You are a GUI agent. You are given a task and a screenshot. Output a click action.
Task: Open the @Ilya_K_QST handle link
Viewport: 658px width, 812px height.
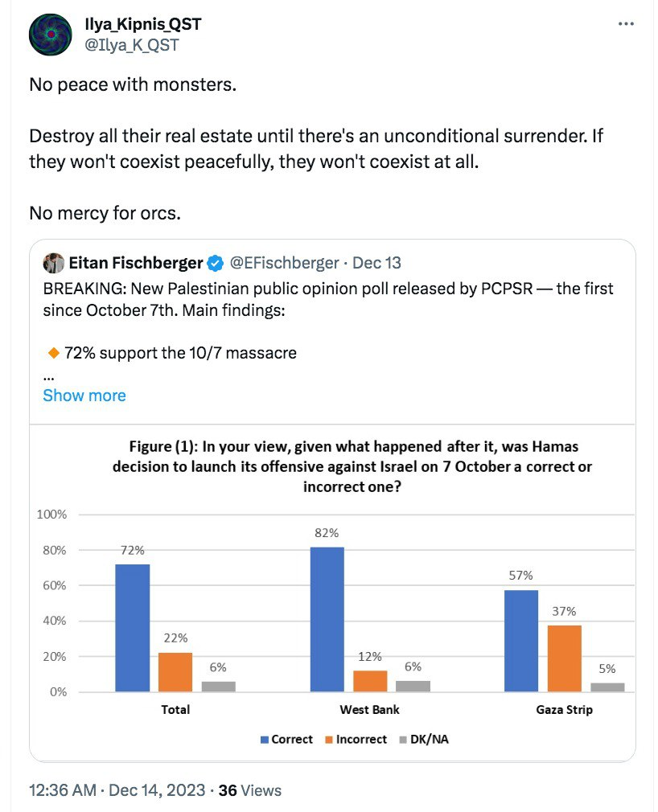pos(131,46)
